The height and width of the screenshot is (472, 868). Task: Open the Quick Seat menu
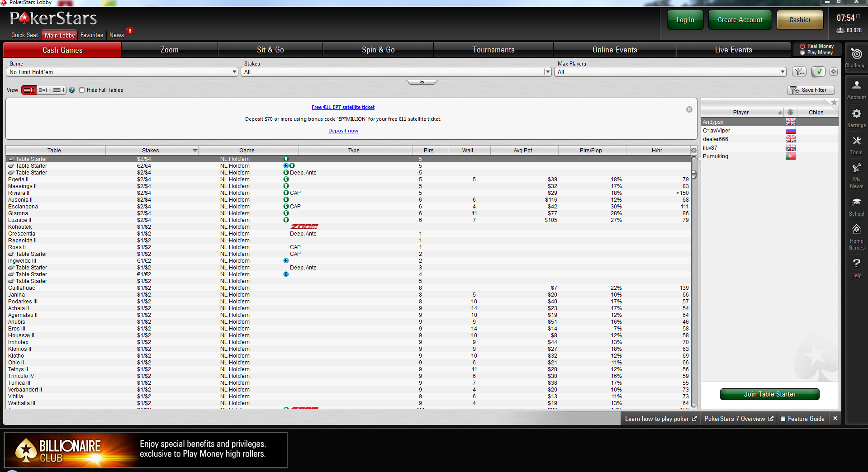click(x=24, y=35)
